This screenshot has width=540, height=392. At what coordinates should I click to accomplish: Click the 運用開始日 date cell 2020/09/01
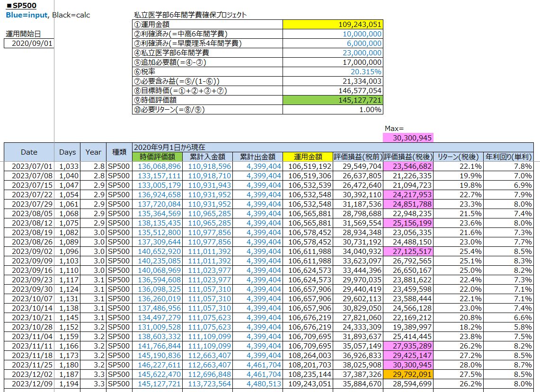[x=29, y=44]
